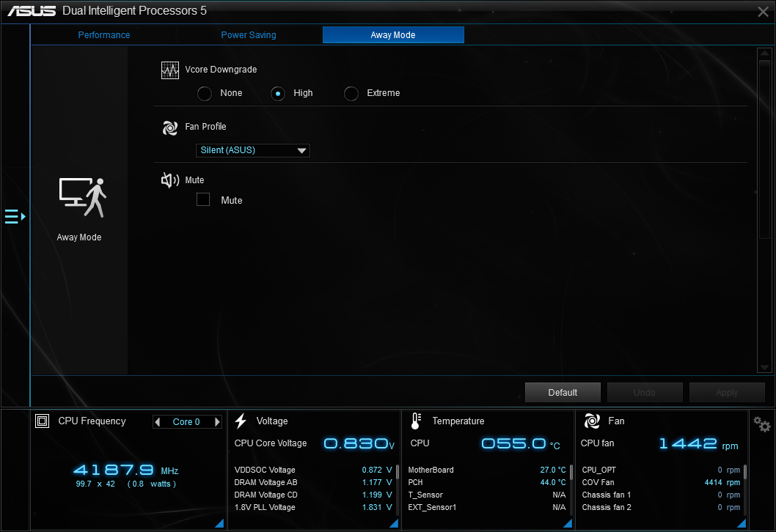This screenshot has height=532, width=776.
Task: Click the T_Sensor row
Action: coord(487,495)
